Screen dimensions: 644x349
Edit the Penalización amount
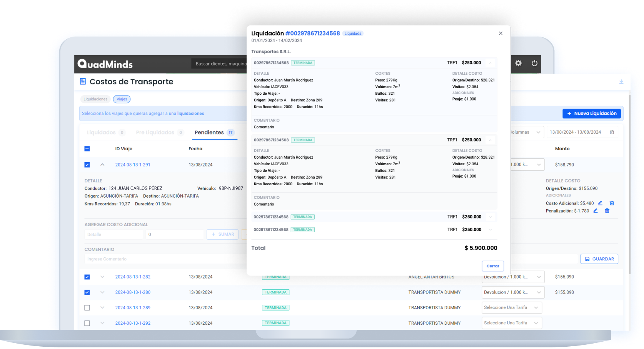coord(596,211)
